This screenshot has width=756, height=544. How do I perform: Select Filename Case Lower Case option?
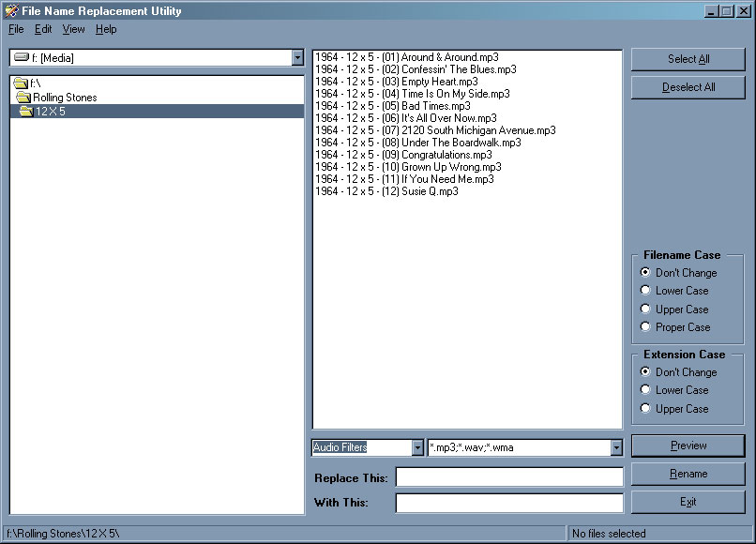[645, 291]
